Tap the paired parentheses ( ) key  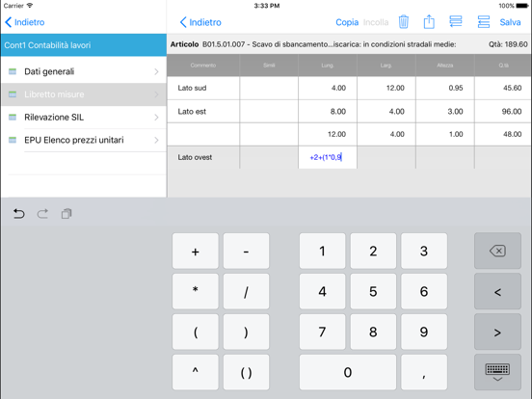246,372
